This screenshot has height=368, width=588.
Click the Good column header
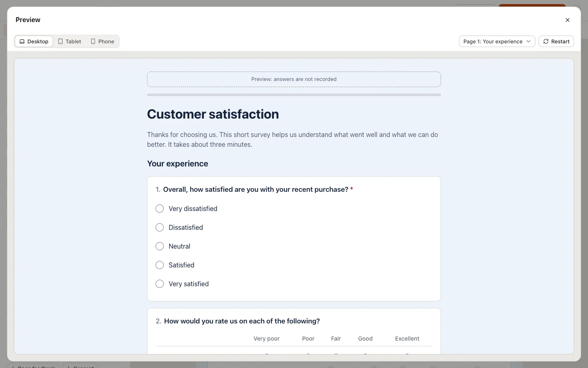(x=365, y=339)
